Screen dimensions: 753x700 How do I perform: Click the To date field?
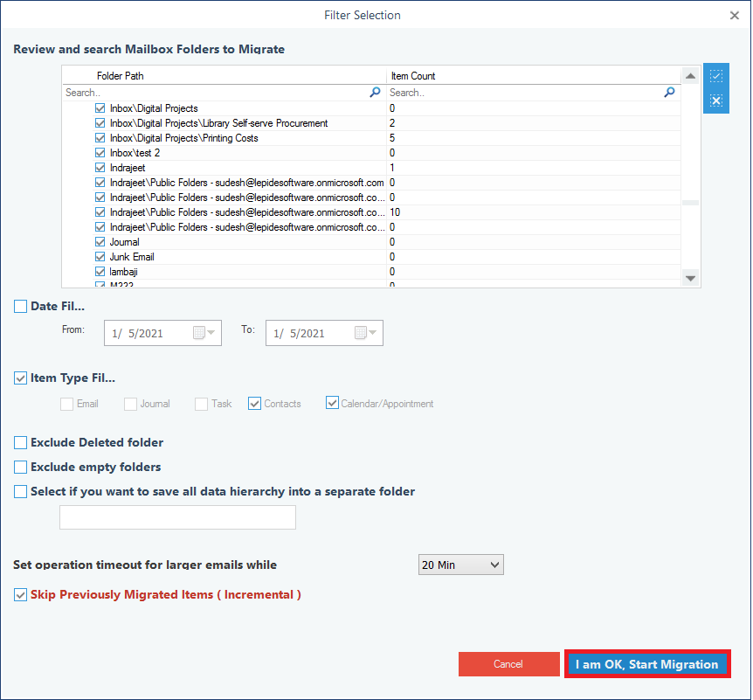coord(324,333)
